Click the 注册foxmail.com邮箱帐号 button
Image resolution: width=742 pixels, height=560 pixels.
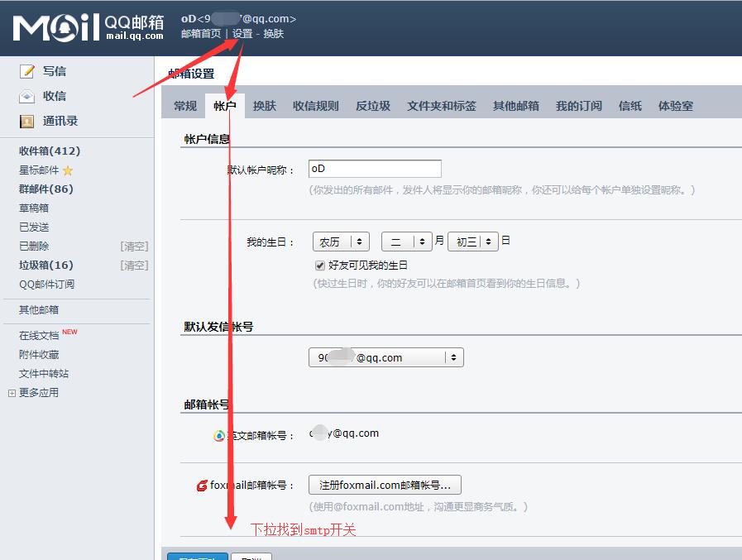click(384, 485)
